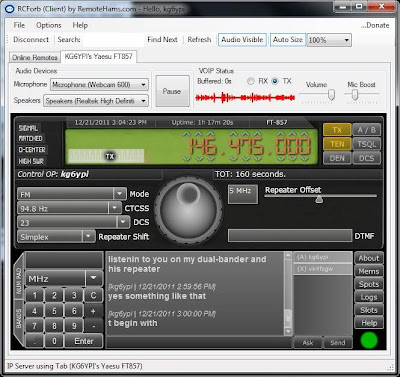Focus the Search text field
Image resolution: width=400 pixels, height=377 pixels.
(113, 40)
